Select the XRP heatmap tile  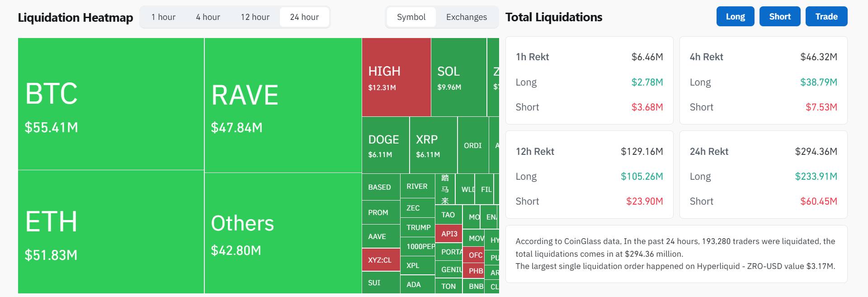point(433,145)
